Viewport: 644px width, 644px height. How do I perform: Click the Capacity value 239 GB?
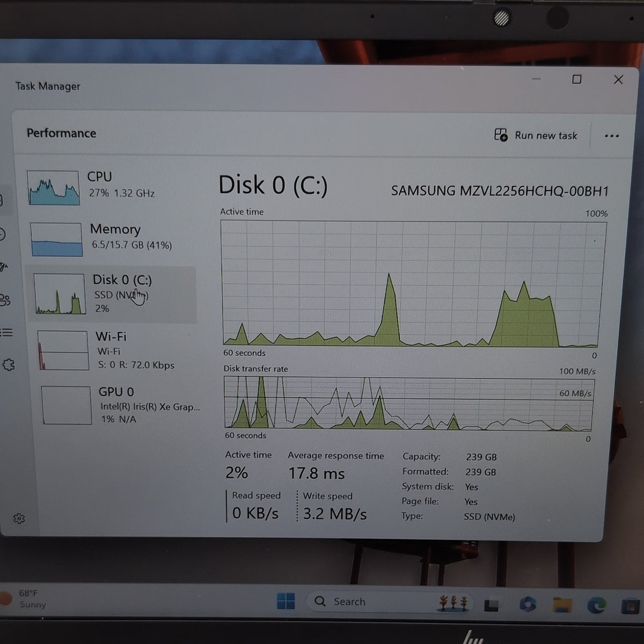(481, 457)
